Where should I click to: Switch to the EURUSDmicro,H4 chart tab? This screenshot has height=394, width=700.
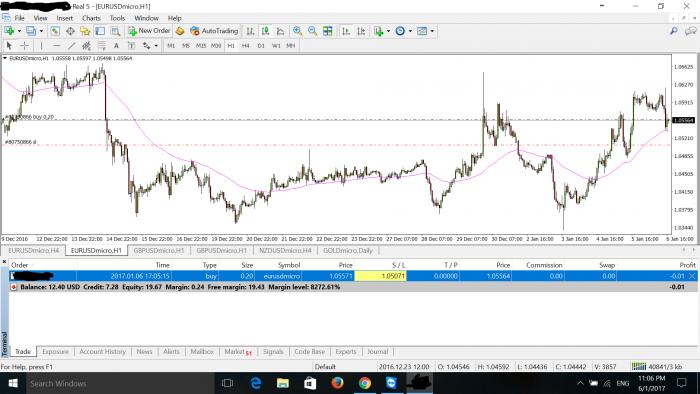point(33,250)
